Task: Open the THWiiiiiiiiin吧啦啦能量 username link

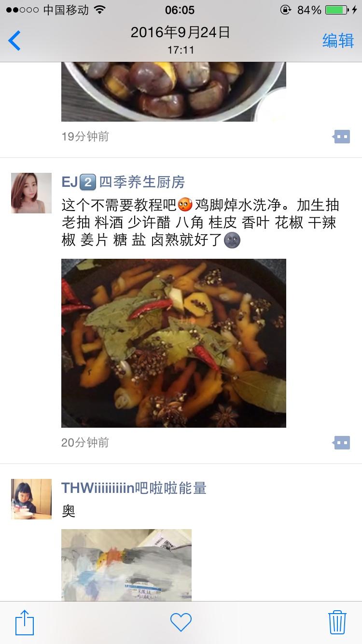Action: coord(134,488)
